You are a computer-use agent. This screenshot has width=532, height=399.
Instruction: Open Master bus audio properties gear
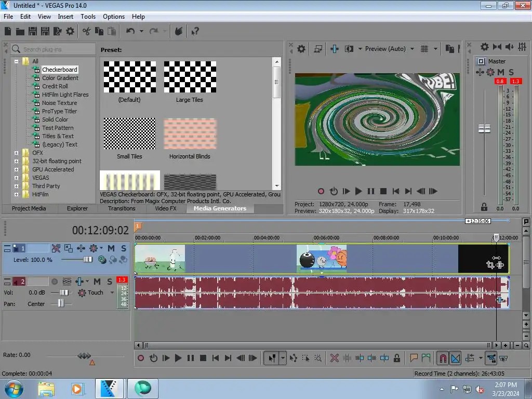(485, 47)
